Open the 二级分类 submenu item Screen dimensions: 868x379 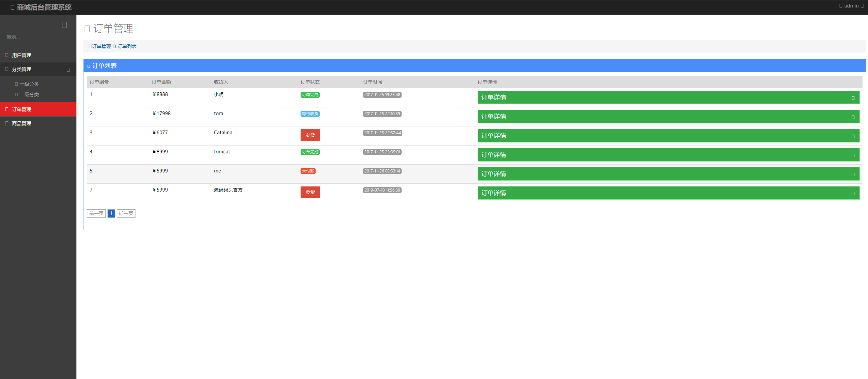click(x=29, y=94)
